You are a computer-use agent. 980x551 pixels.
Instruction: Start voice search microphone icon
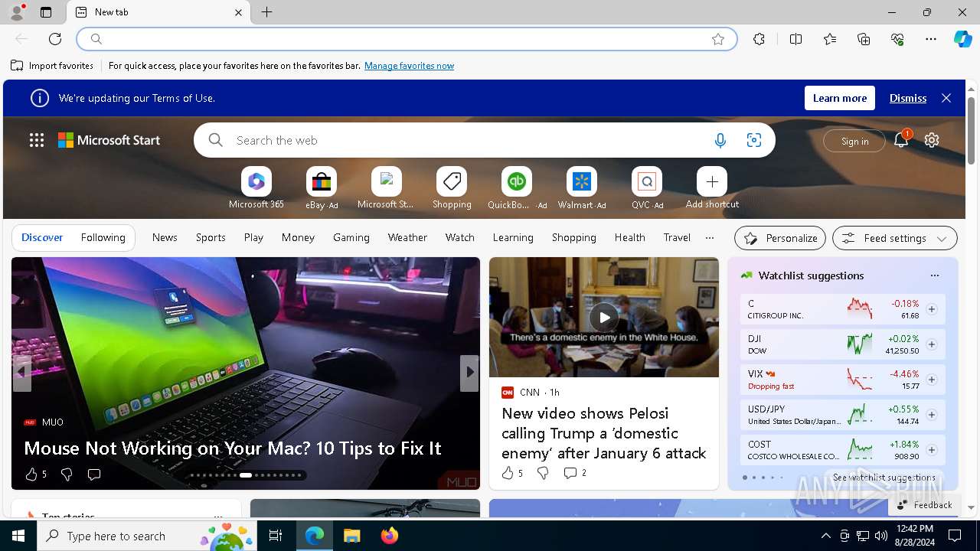(x=720, y=140)
